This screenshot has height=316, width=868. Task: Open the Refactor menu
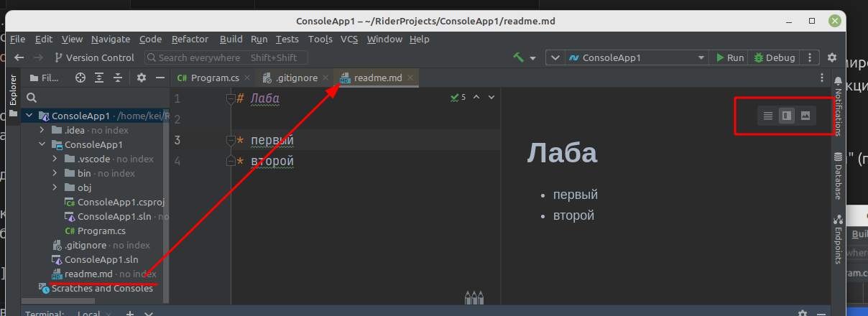pyautogui.click(x=190, y=39)
